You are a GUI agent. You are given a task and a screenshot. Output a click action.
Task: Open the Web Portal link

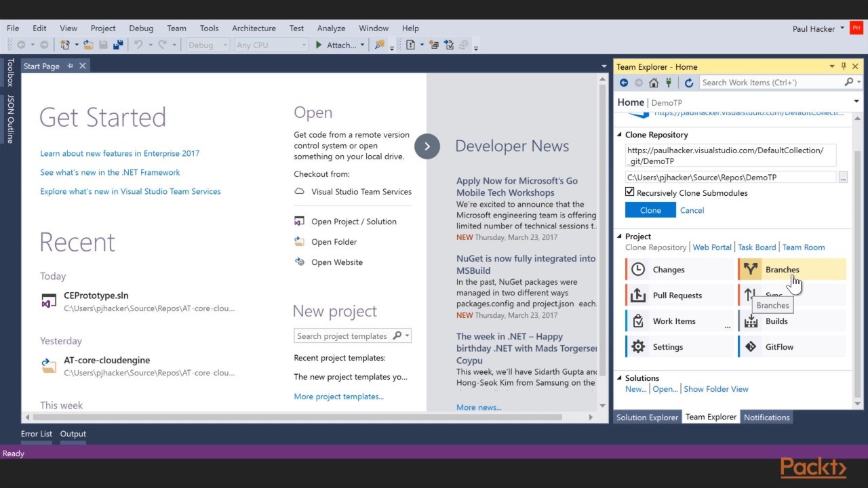coord(712,247)
